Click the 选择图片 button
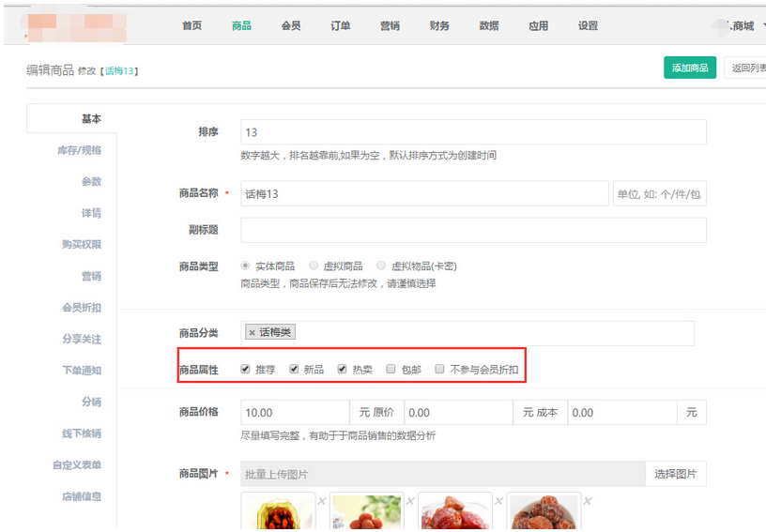The image size is (766, 532). 675,474
